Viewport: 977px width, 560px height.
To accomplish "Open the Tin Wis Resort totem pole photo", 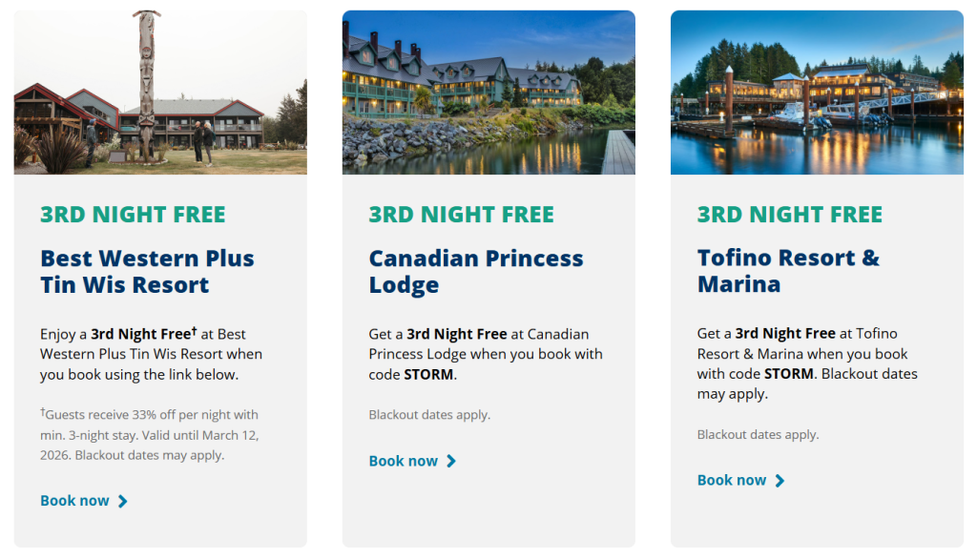I will click(160, 93).
